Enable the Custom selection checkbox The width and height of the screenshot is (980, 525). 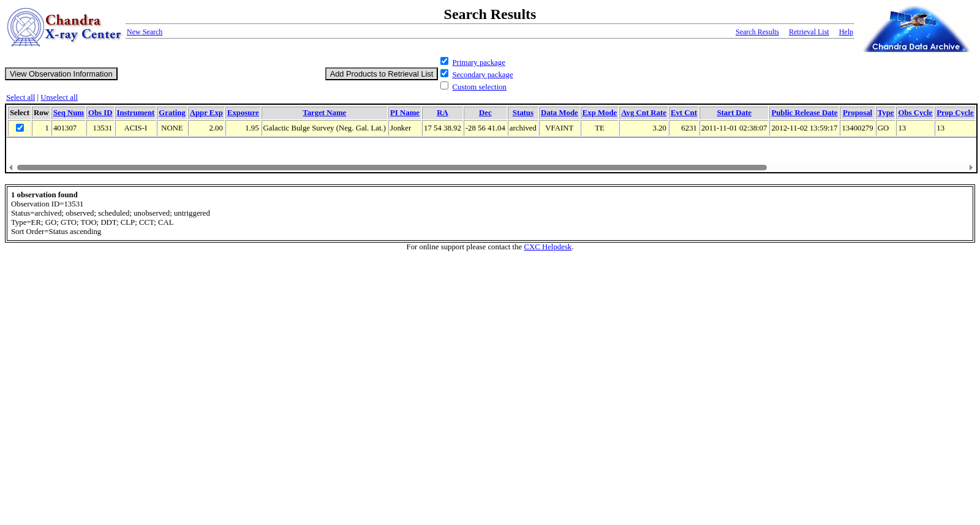coord(445,86)
